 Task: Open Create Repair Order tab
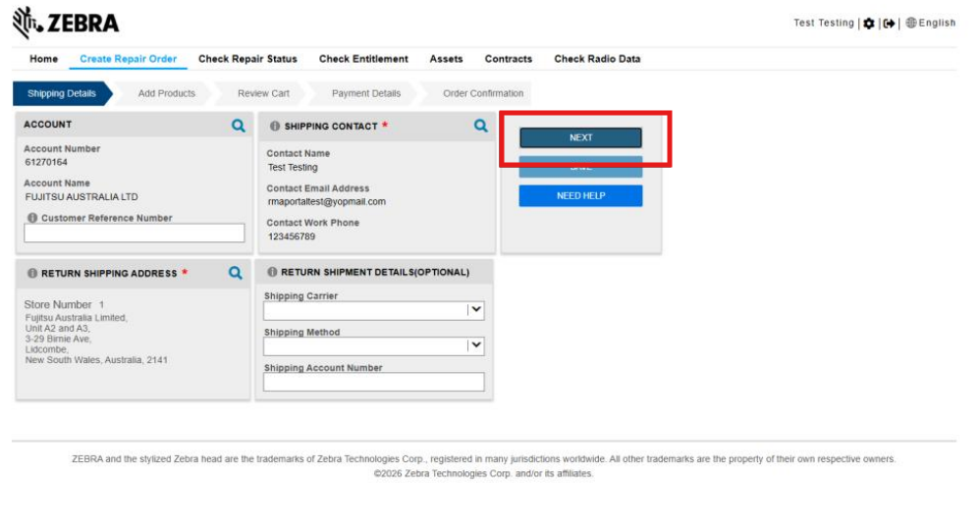pyautogui.click(x=128, y=59)
